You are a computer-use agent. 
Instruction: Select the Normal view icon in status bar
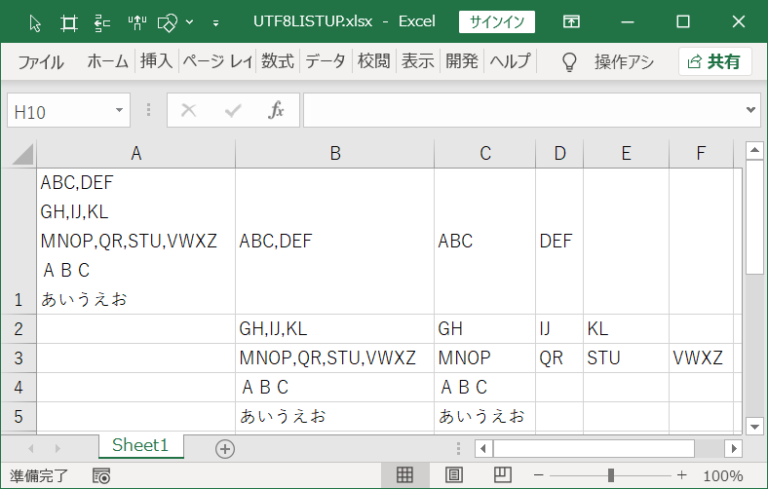[x=405, y=475]
